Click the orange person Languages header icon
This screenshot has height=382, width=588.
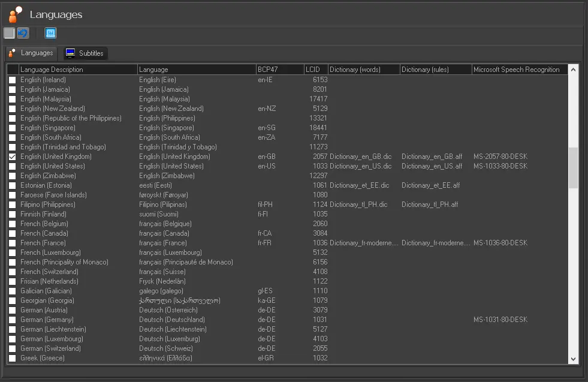[16, 14]
